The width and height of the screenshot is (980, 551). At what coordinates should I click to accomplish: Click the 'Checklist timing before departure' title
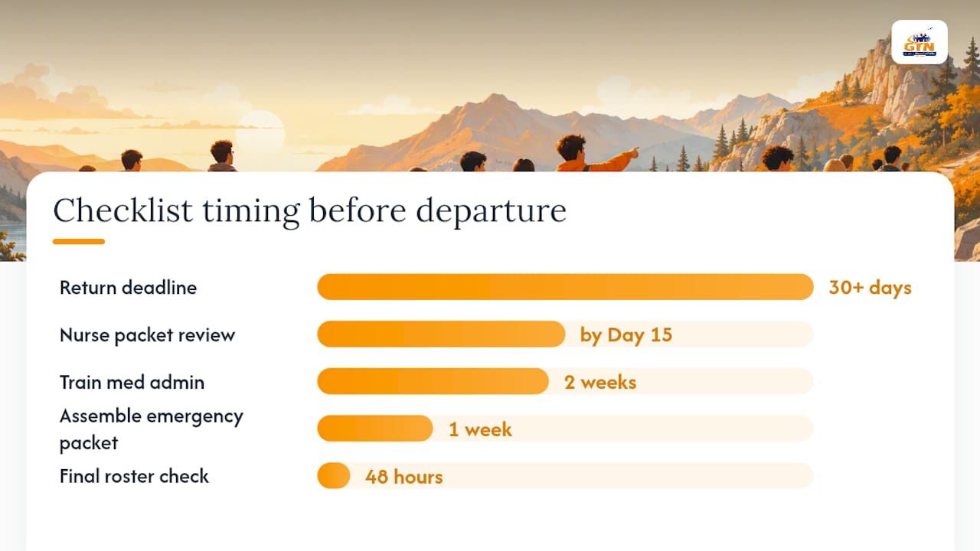[x=309, y=211]
